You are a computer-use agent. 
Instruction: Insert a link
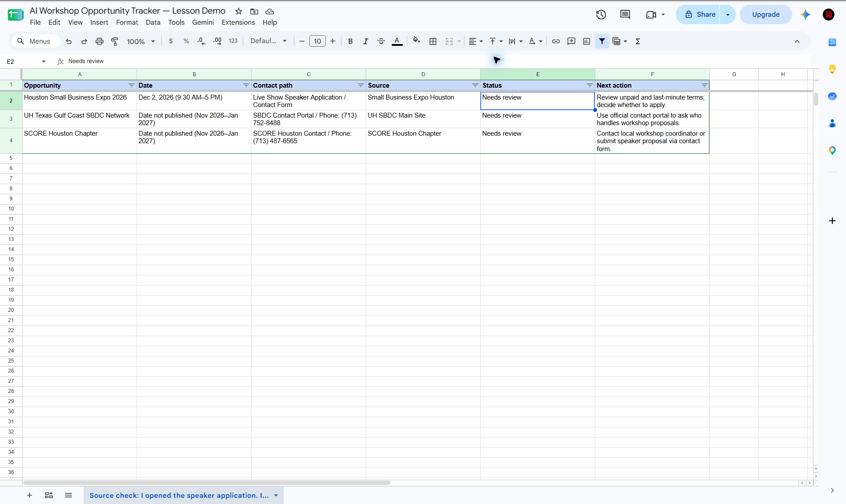(556, 41)
